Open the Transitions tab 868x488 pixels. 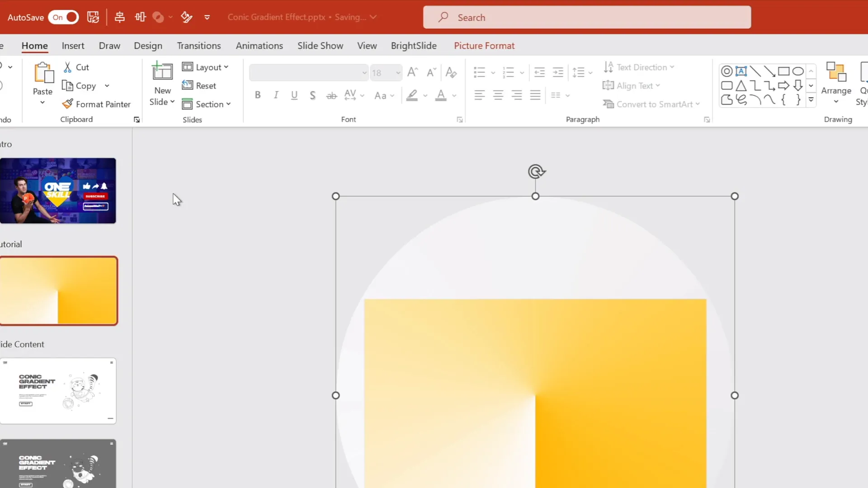coord(199,46)
